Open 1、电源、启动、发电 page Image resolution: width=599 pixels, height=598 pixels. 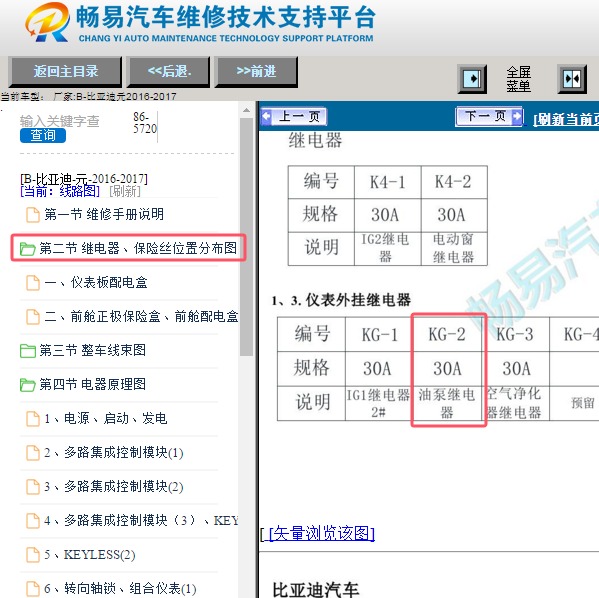click(106, 418)
